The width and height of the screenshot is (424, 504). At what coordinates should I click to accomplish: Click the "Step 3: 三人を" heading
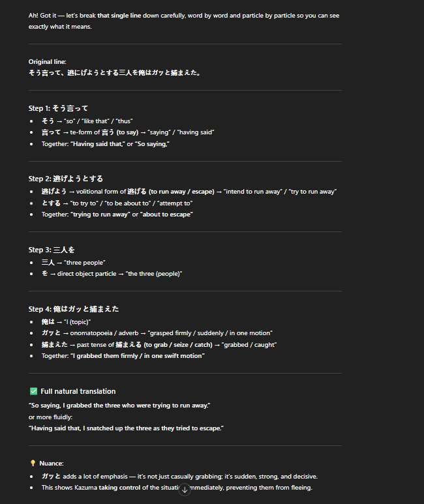pyautogui.click(x=52, y=250)
